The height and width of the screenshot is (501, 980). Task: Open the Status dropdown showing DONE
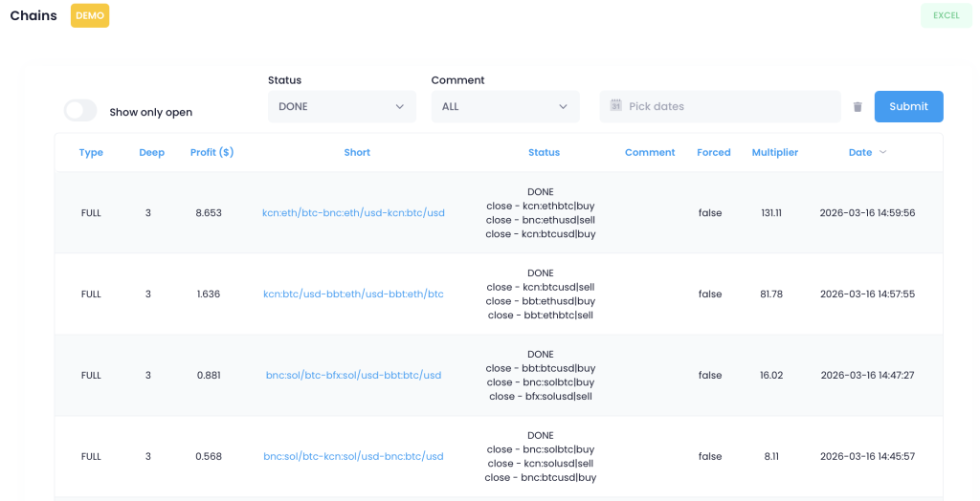342,106
